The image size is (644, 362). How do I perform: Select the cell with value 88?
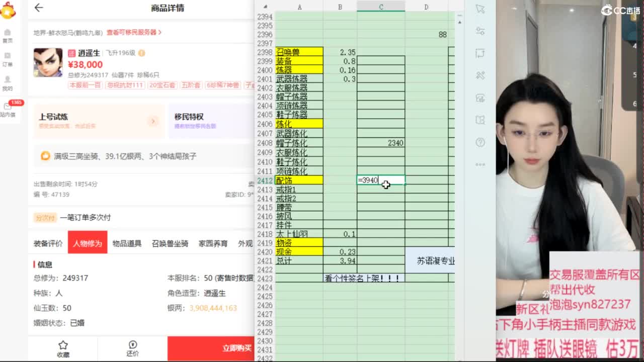[426, 34]
